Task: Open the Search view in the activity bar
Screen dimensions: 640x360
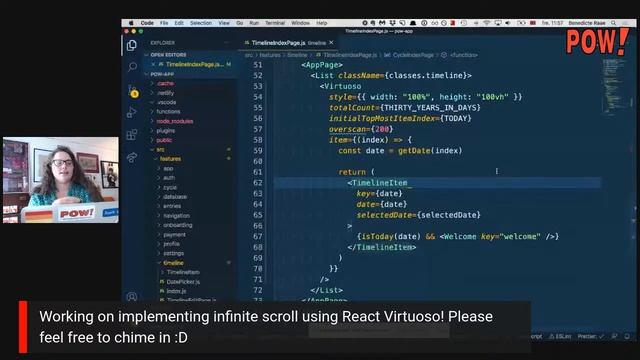Action: pos(132,67)
